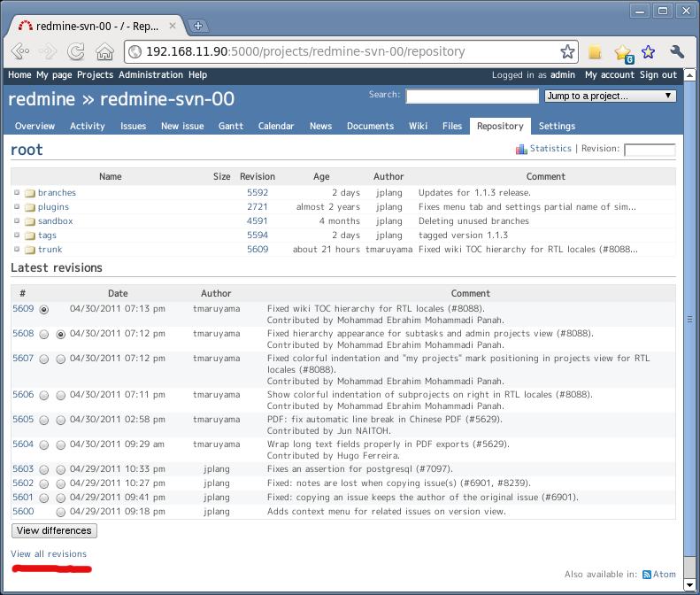Switch to the Activity tab
This screenshot has height=595, width=700.
click(88, 126)
